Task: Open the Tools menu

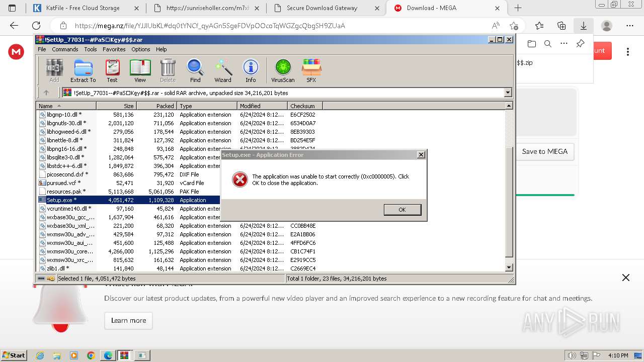Action: point(91,49)
